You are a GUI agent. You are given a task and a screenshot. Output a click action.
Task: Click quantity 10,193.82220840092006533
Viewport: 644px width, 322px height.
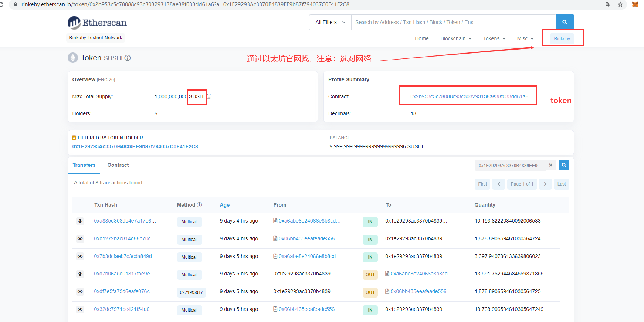coord(508,221)
